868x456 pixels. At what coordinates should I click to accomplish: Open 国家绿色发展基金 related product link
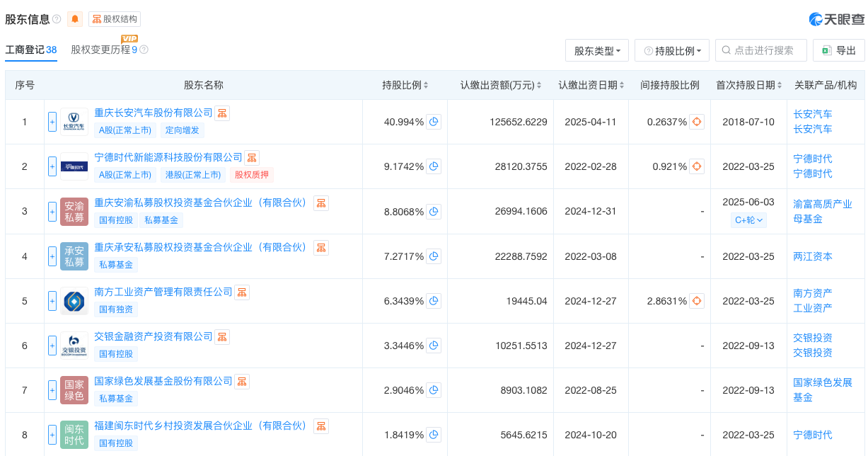pyautogui.click(x=823, y=390)
